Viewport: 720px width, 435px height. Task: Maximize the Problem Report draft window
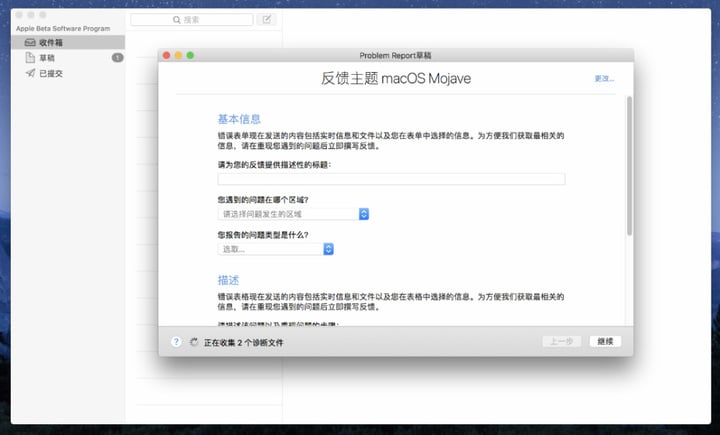pyautogui.click(x=190, y=55)
